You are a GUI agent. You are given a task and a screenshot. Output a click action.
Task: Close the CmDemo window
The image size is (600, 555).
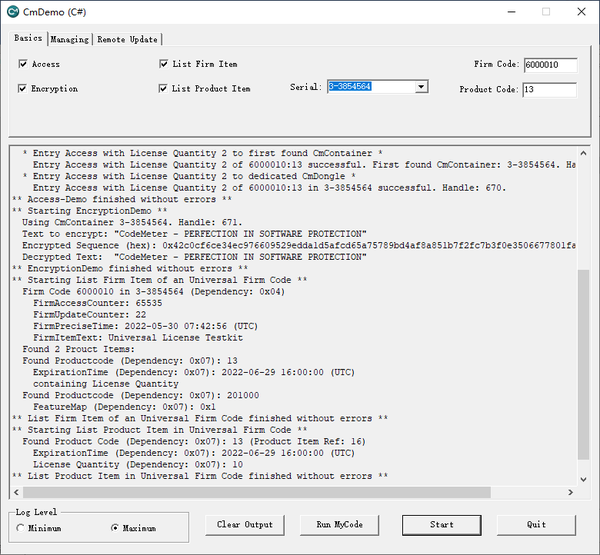pyautogui.click(x=581, y=12)
